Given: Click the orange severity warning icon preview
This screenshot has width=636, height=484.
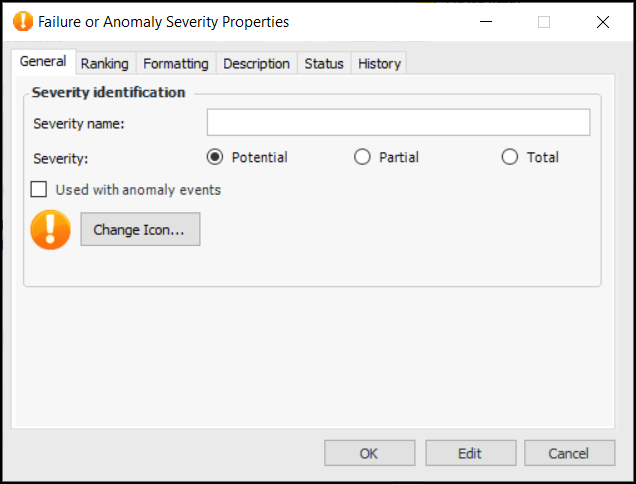Looking at the screenshot, I should point(51,229).
